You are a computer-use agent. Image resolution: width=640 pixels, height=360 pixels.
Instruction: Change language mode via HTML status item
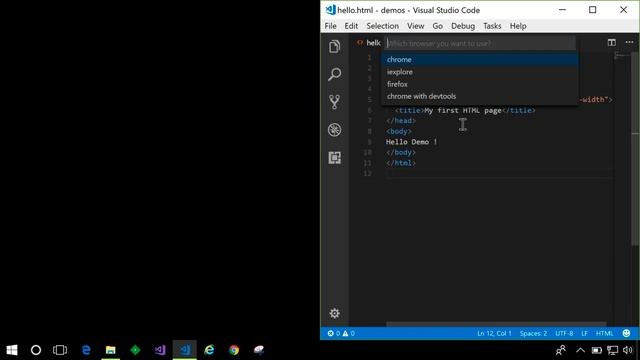604,333
